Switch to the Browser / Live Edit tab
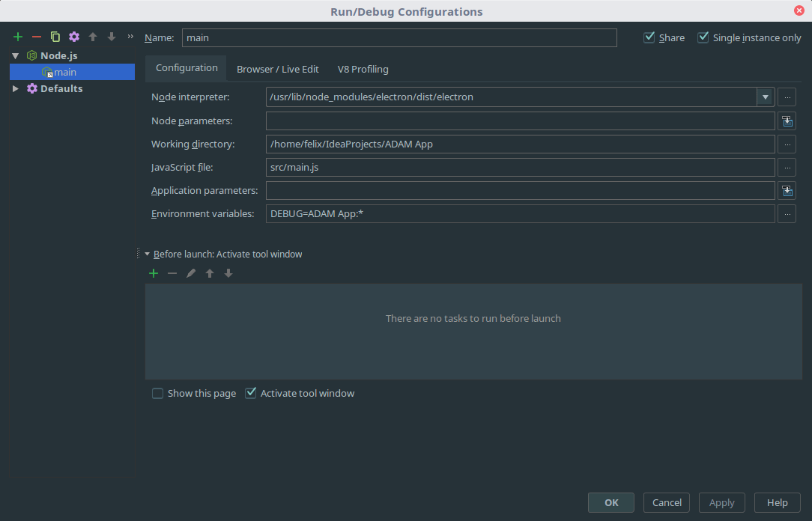 277,68
